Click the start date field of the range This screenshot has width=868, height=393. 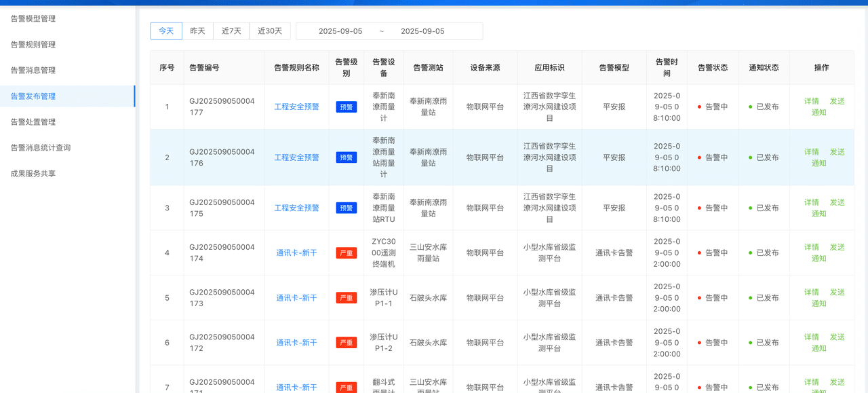point(340,31)
